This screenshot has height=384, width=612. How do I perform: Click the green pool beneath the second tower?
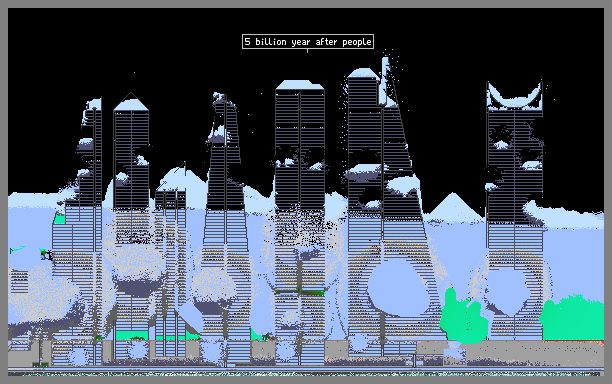(x=132, y=335)
